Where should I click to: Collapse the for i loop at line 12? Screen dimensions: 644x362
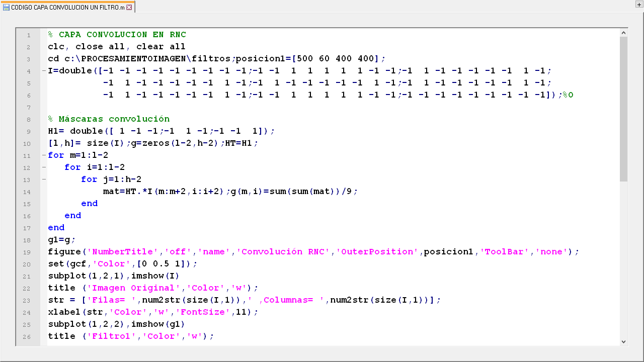click(44, 167)
